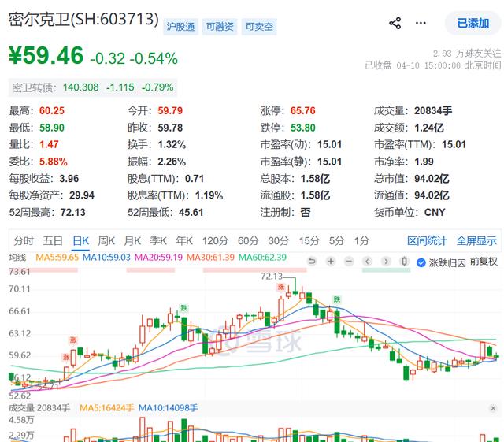This screenshot has width=504, height=442.
Task: Click the 可卖空 tag
Action: point(259,26)
